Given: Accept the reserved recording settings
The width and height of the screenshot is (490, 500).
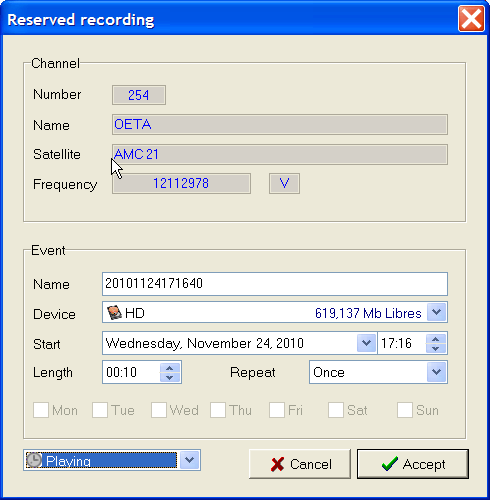Looking at the screenshot, I should (413, 464).
